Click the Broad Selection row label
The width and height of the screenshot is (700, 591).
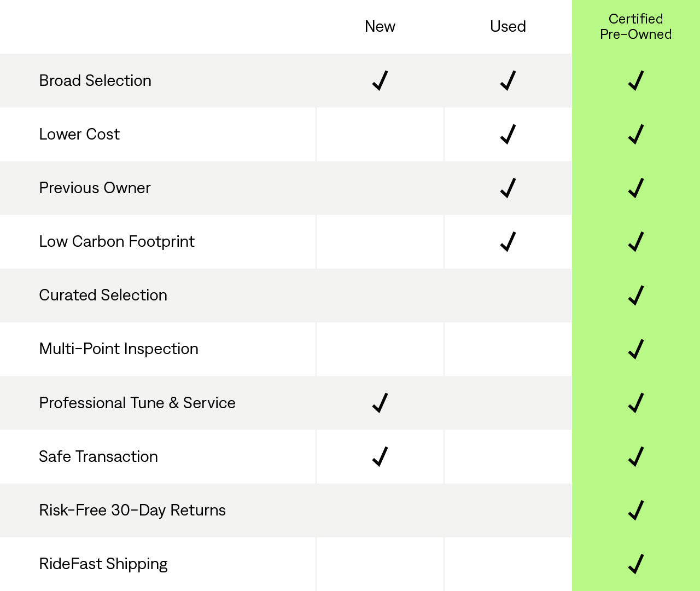(x=95, y=80)
